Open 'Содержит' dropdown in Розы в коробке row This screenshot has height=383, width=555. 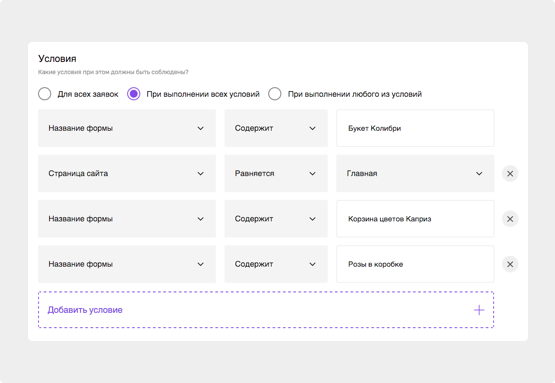276,264
